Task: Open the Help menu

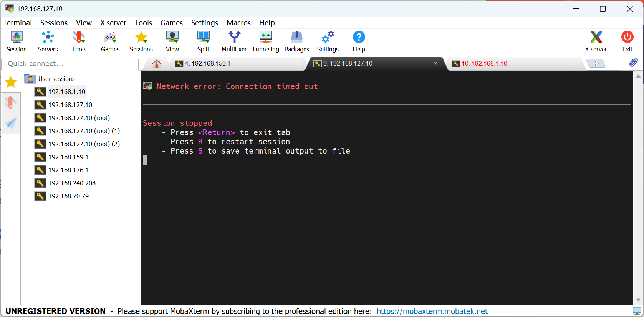Action: pyautogui.click(x=267, y=23)
